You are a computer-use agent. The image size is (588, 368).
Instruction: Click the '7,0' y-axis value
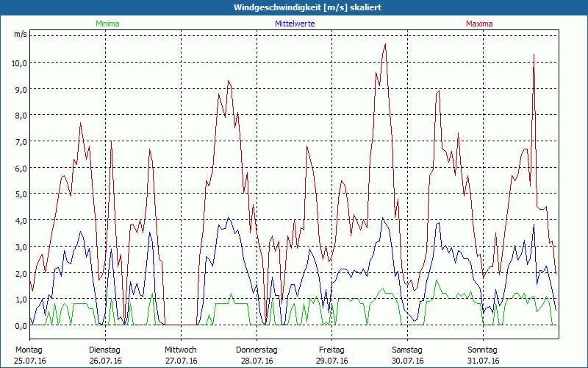coord(21,142)
